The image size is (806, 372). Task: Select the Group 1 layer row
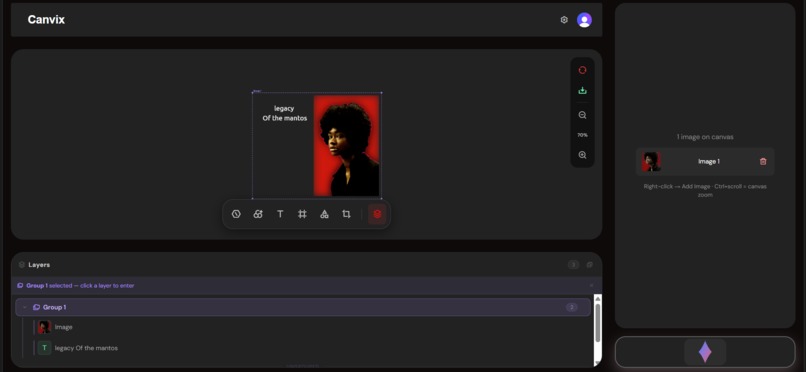point(303,307)
